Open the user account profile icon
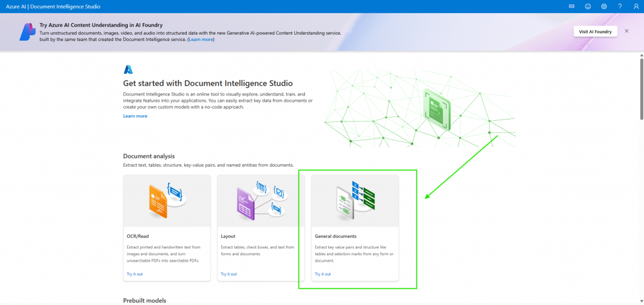Viewport: 644px width, 305px height. (636, 6)
